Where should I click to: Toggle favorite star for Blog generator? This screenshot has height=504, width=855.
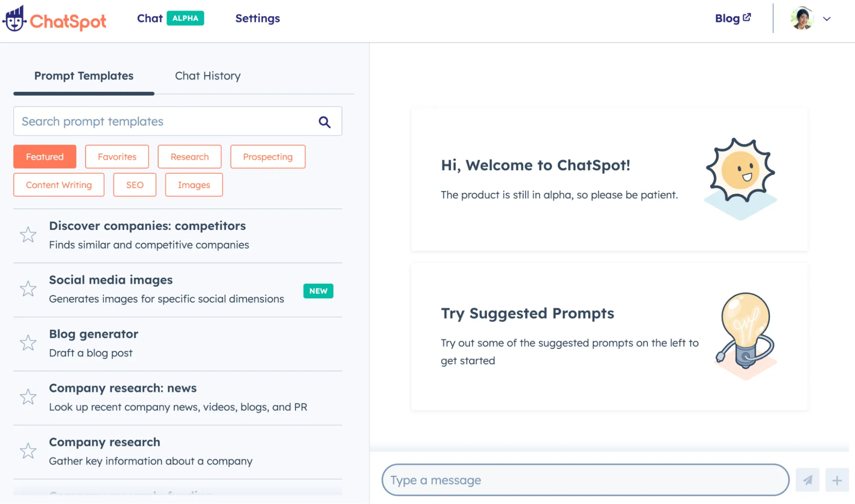pos(28,343)
